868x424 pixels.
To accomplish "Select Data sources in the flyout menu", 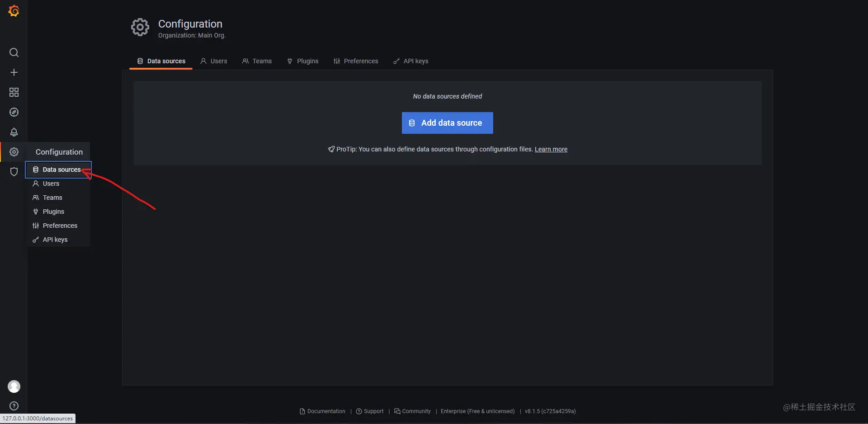I will pos(58,170).
